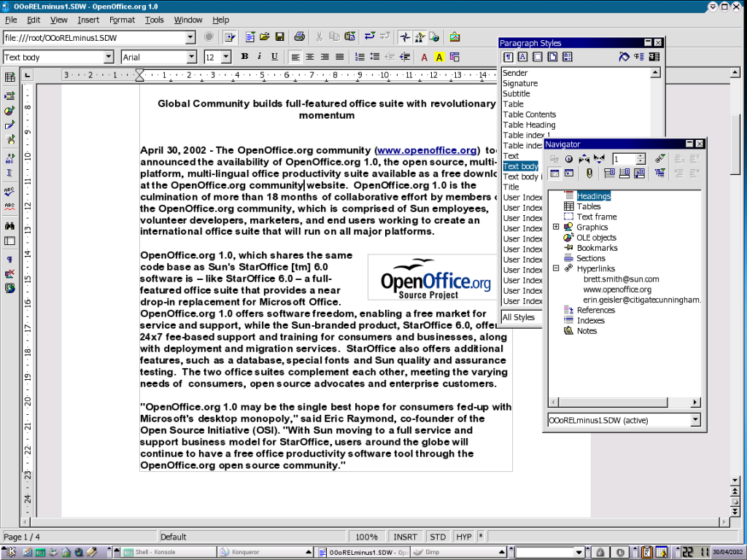The height and width of the screenshot is (560, 747).
Task: Toggle Underline formatting
Action: coord(274,57)
